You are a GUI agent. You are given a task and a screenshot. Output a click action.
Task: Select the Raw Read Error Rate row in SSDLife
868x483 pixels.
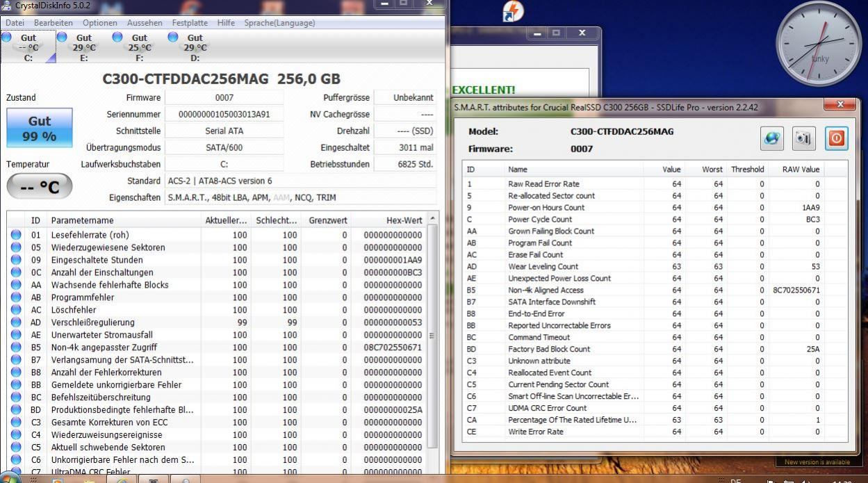click(x=655, y=184)
